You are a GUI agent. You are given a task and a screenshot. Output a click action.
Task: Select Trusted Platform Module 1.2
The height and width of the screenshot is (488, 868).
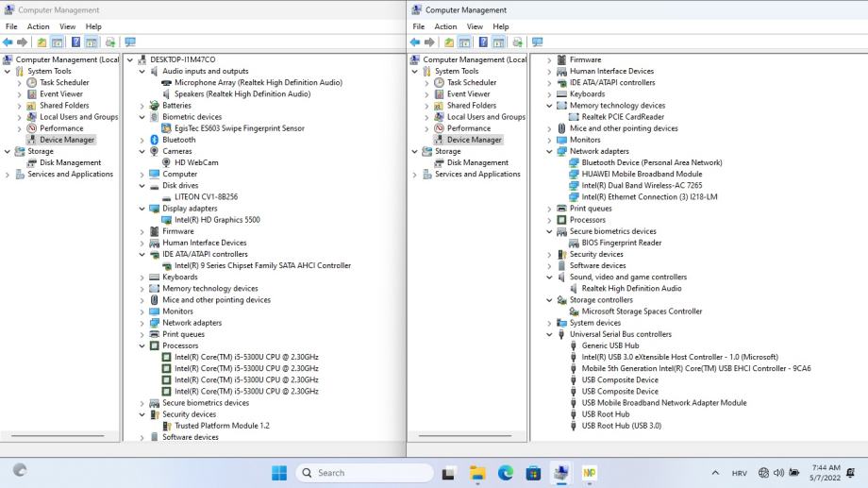[x=222, y=426]
